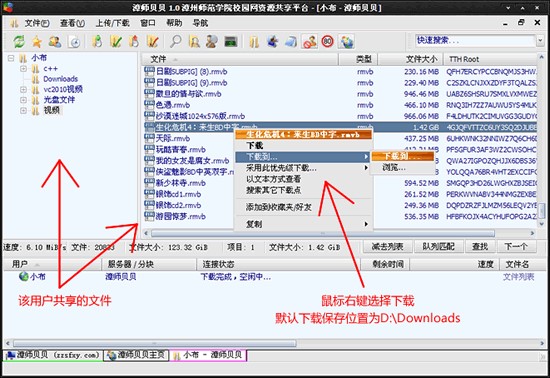The height and width of the screenshot is (378, 550).
Task: Open 采用此优先级下载... submenu
Action: click(303, 168)
